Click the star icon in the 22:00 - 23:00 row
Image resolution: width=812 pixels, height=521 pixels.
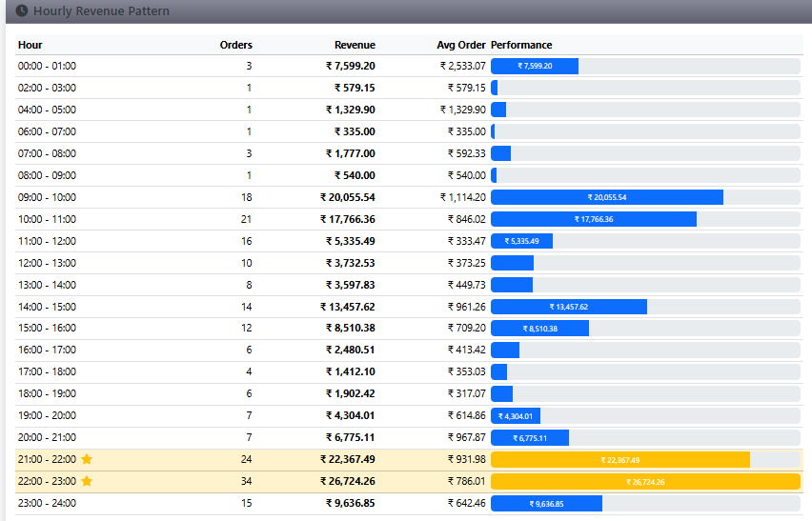pyautogui.click(x=87, y=481)
